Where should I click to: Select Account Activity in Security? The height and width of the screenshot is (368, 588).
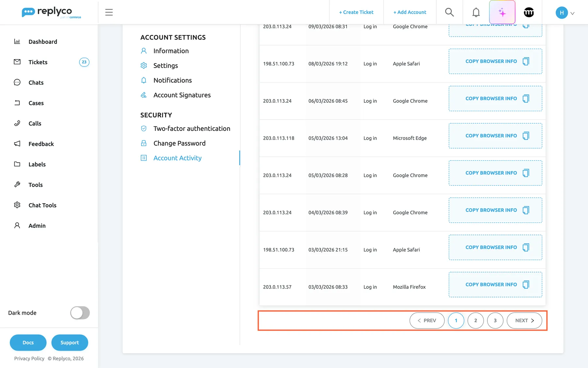[x=177, y=158]
